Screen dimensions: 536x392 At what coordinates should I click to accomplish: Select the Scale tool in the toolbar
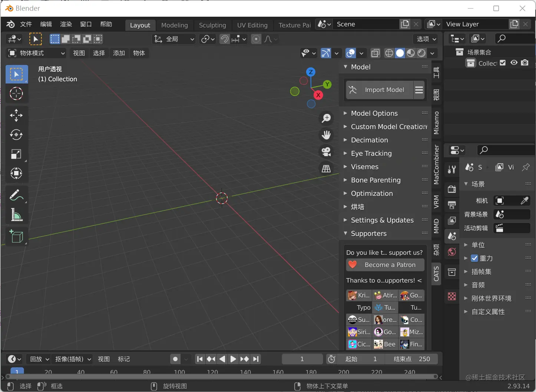(x=16, y=155)
